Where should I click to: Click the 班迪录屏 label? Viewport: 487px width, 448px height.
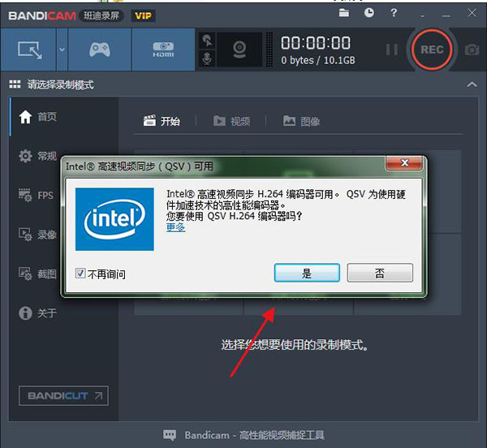tap(101, 15)
